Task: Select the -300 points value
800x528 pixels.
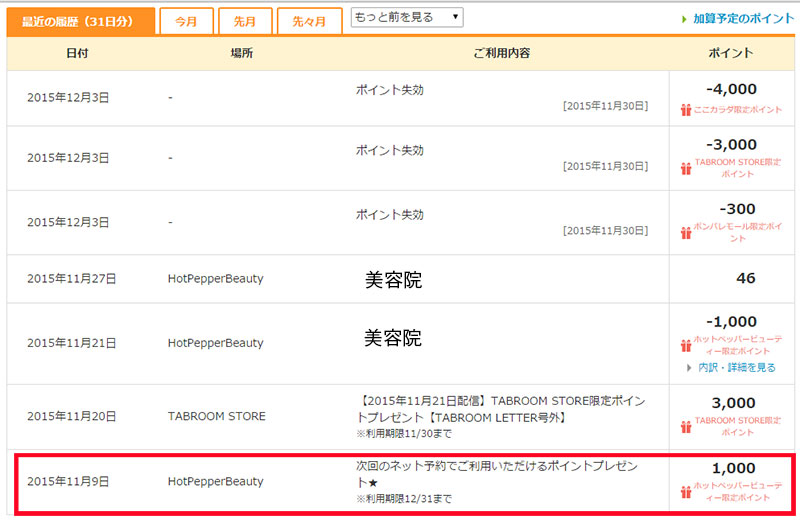Action: tap(738, 209)
